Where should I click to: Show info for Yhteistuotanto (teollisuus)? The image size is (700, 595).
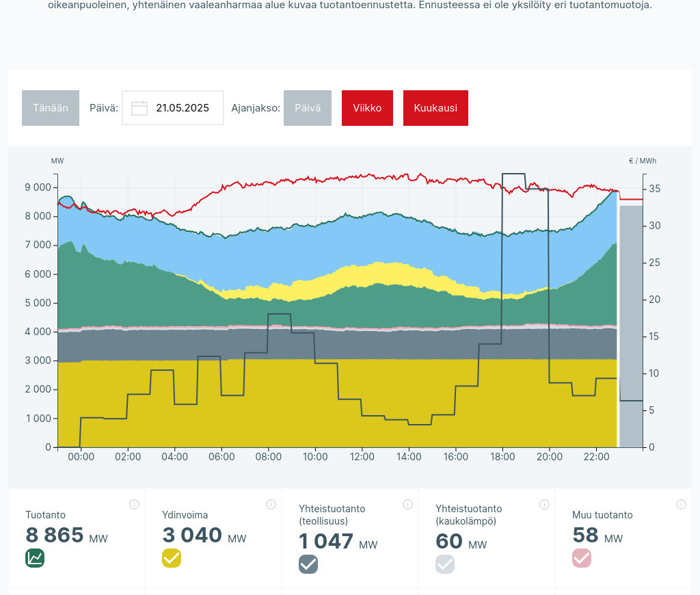407,505
